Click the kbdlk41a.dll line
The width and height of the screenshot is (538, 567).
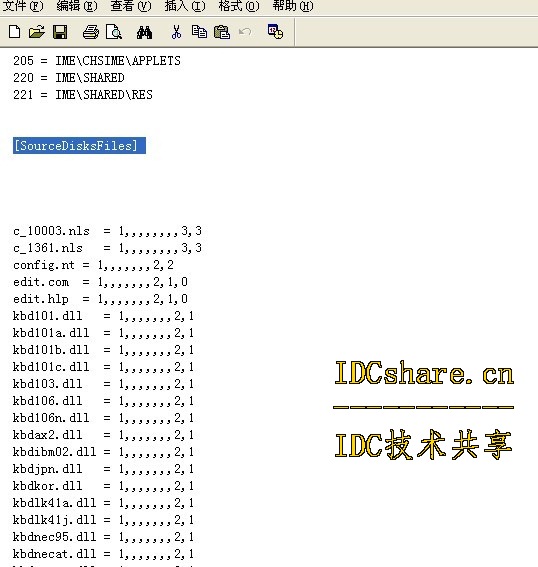[103, 503]
